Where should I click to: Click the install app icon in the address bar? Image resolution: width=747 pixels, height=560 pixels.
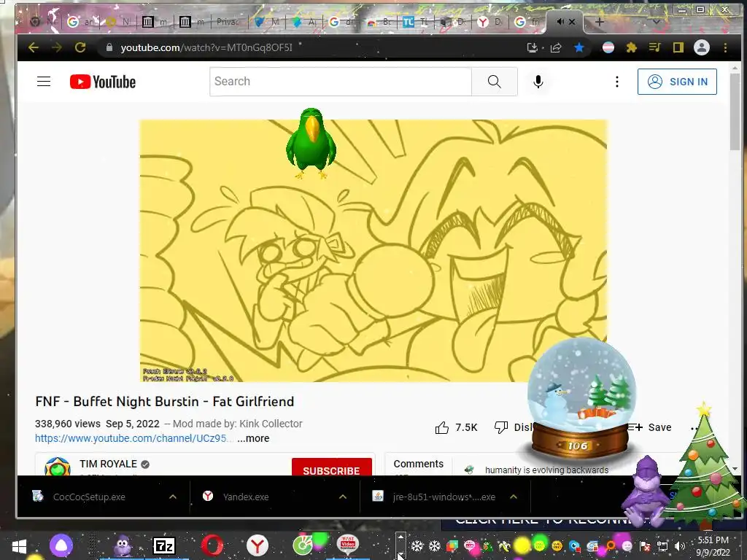[532, 47]
